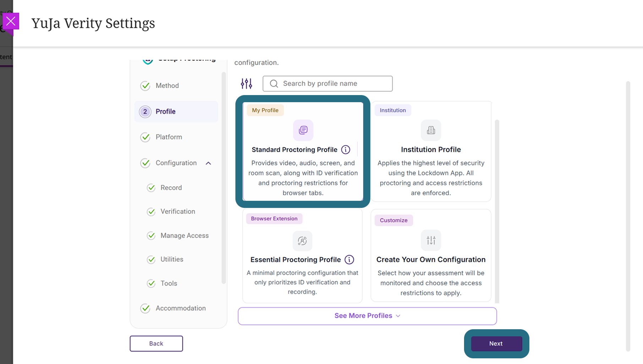Open the Profile step in sidebar

coord(176,112)
